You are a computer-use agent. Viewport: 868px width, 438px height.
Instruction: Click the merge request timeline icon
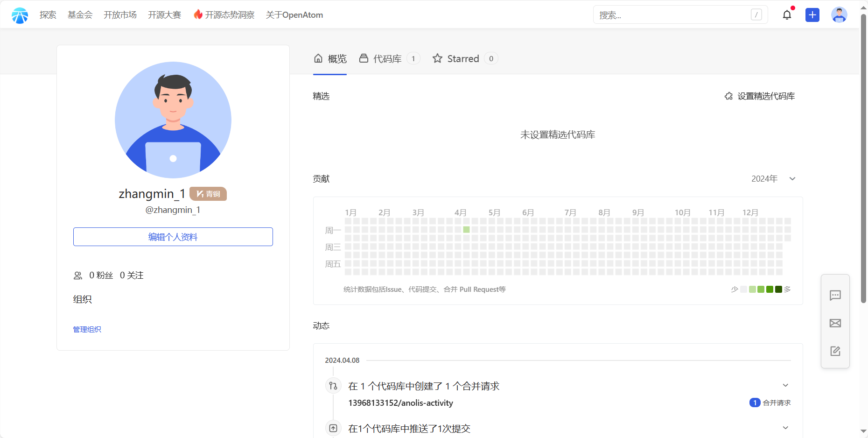(x=333, y=386)
